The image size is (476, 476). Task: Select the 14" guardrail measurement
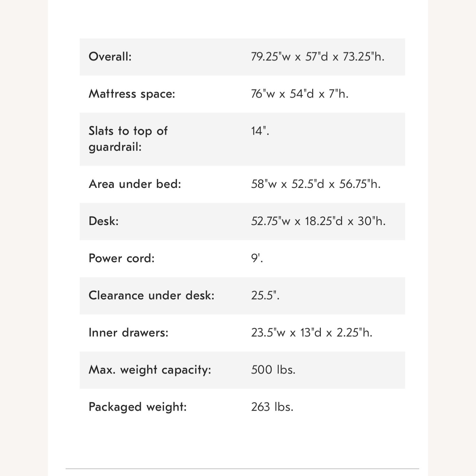pyautogui.click(x=260, y=131)
